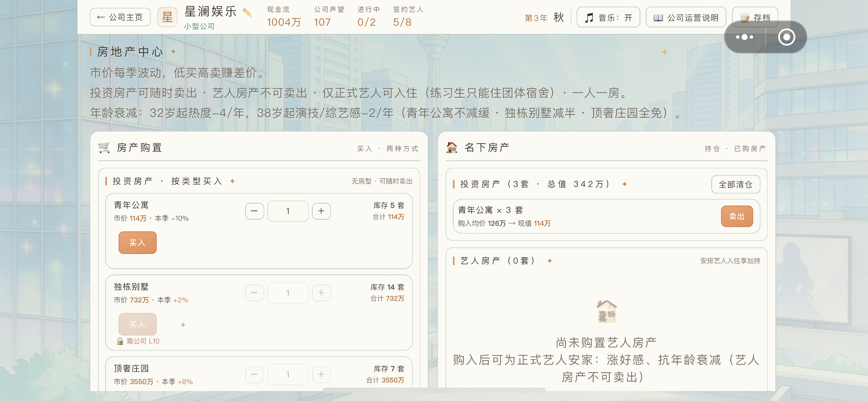Open 公司运营说明 guide
This screenshot has height=401, width=868.
click(686, 17)
